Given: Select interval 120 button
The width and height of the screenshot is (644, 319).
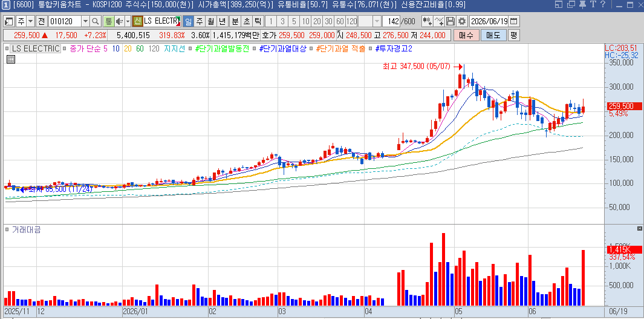Looking at the screenshot, I should pos(351,21).
